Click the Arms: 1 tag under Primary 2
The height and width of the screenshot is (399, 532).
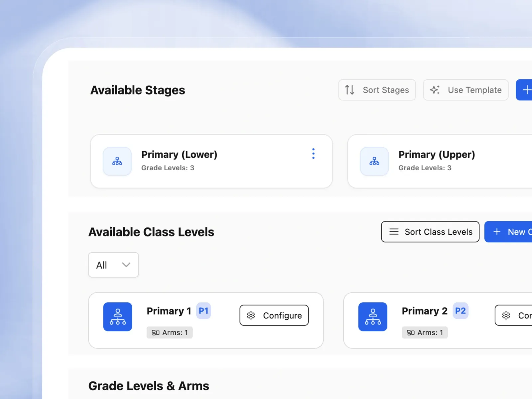coord(425,332)
